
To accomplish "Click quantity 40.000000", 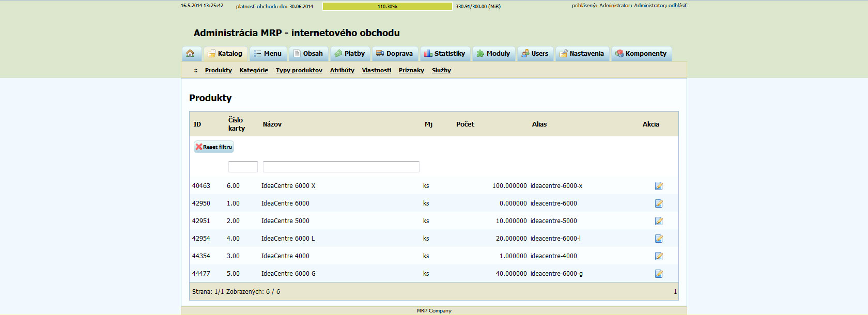I will coord(512,274).
